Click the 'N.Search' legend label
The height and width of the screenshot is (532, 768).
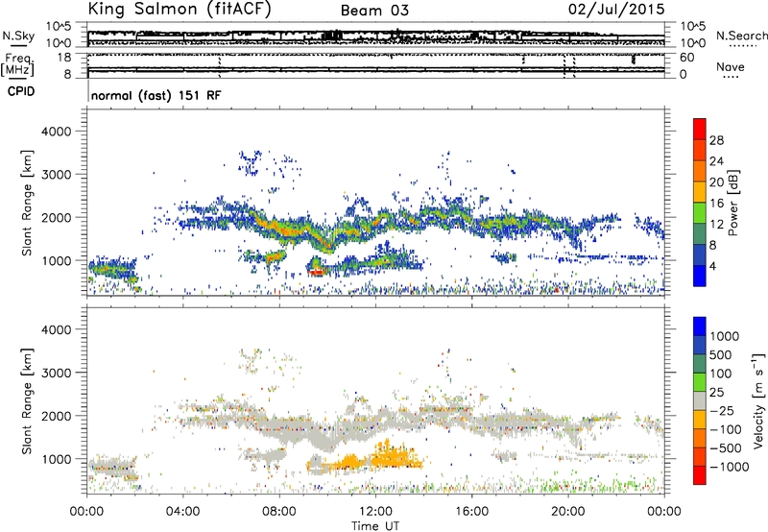(x=741, y=36)
